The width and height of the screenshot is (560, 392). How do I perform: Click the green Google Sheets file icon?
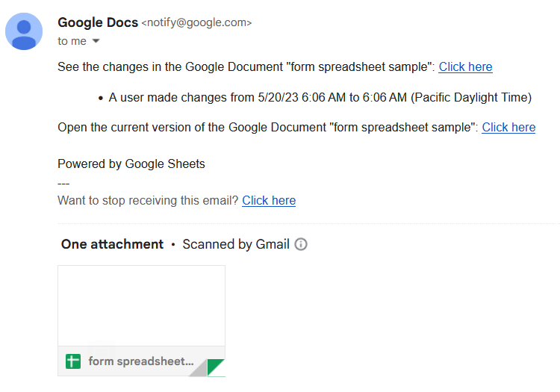pyautogui.click(x=73, y=361)
